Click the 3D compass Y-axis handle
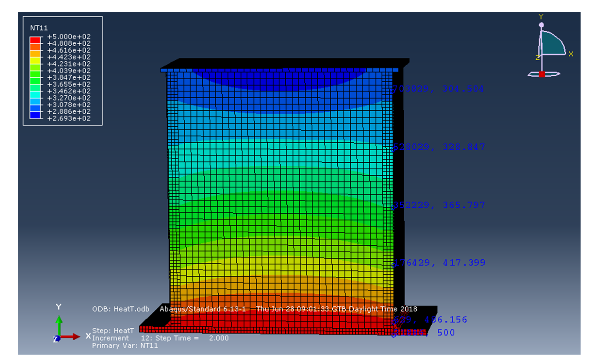The image size is (597, 364). pyautogui.click(x=541, y=25)
